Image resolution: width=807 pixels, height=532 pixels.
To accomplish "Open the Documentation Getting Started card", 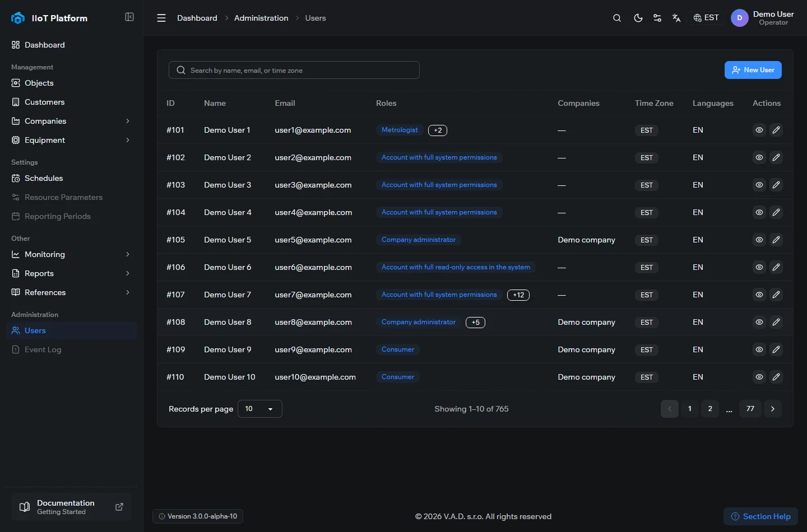I will coord(71,507).
